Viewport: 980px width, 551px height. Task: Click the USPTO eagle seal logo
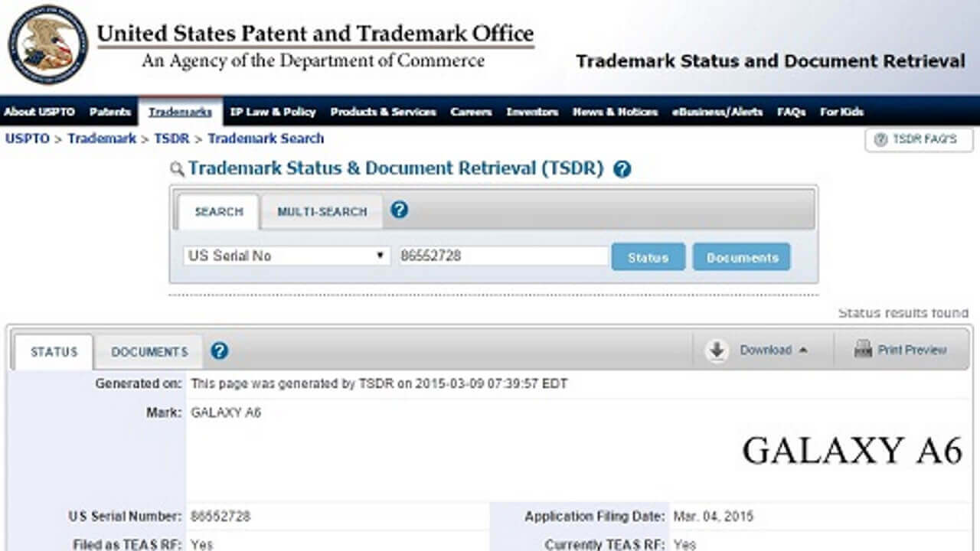point(47,45)
